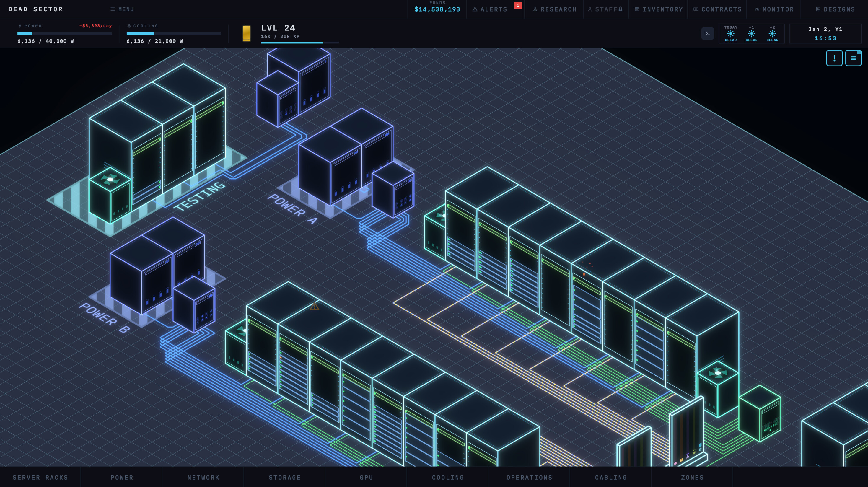
Task: Select the GPU build category
Action: (366, 477)
